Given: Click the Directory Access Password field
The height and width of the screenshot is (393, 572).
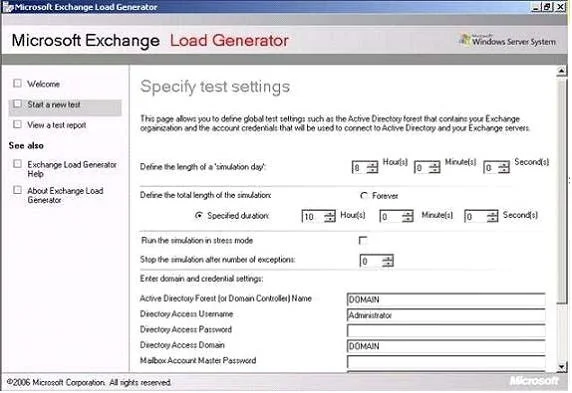Looking at the screenshot, I should 446,331.
